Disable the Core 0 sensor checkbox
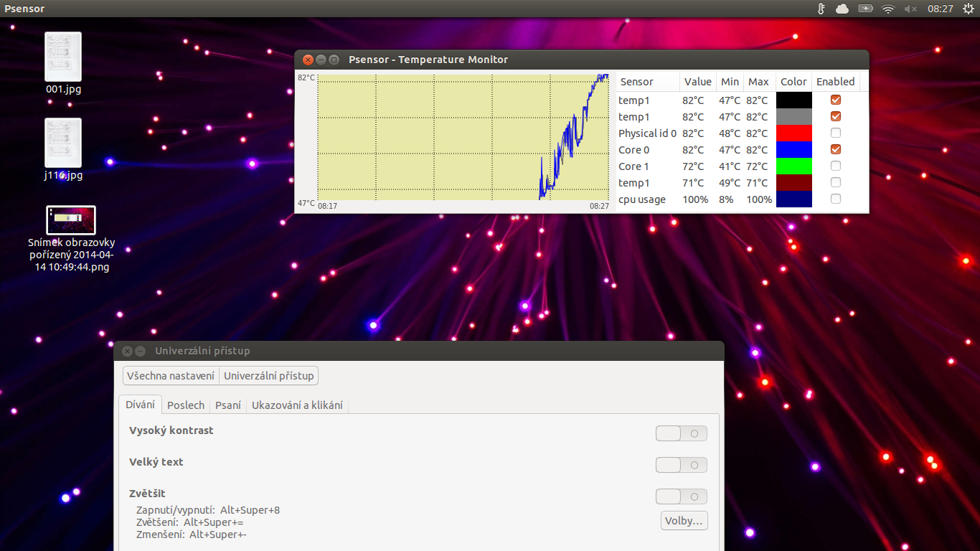This screenshot has width=980, height=551. click(x=835, y=149)
